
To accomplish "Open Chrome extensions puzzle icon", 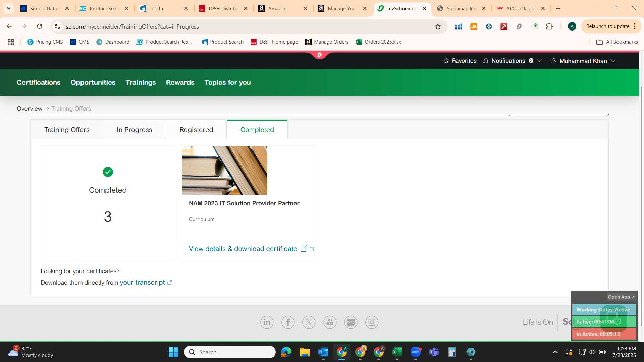I will (549, 26).
